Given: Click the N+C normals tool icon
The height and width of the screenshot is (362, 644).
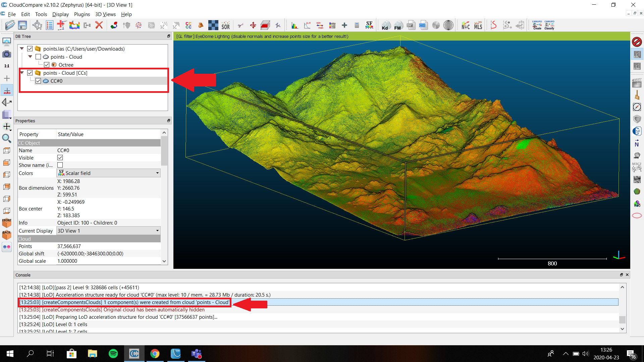Looking at the screenshot, I should (x=466, y=25).
